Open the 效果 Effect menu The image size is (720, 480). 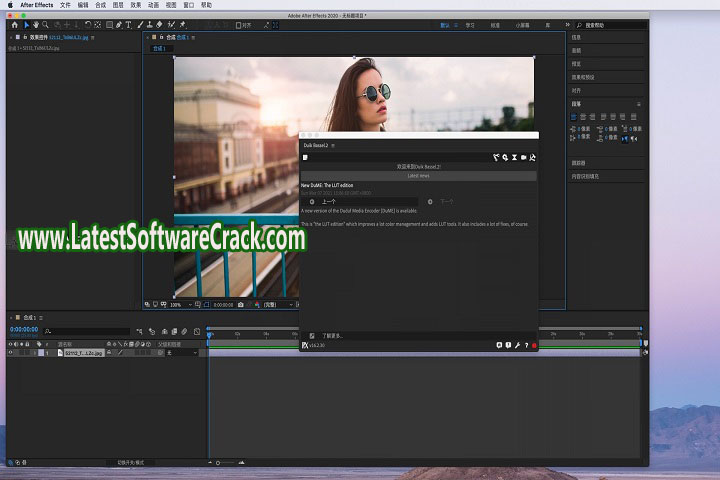(135, 5)
